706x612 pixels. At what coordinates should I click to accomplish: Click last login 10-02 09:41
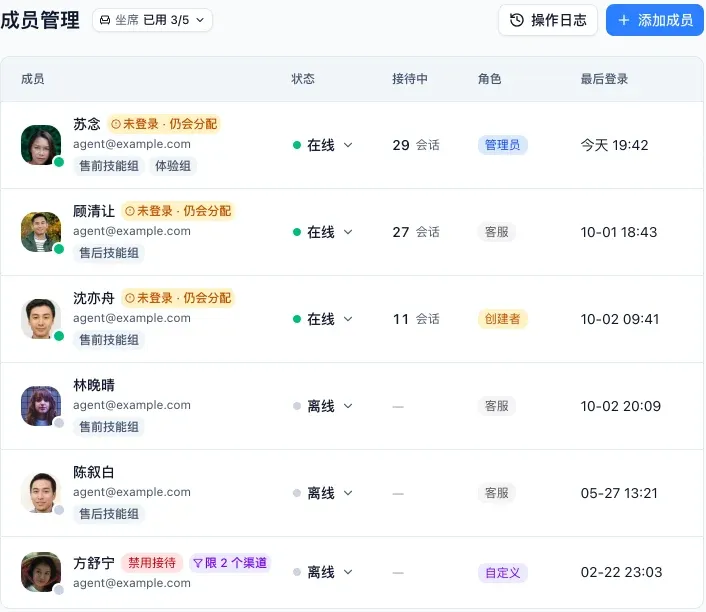[620, 319]
